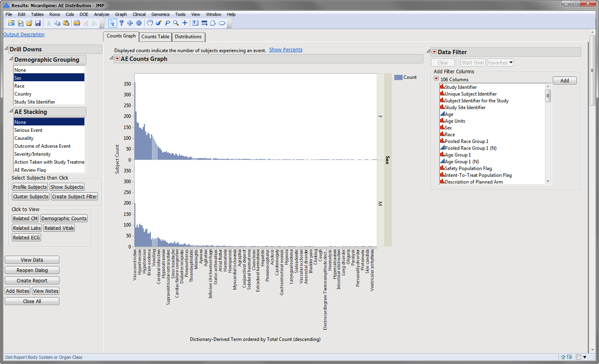Viewport: 599px width, 364px height.
Task: Collapse the Drill Downs section
Action: tap(6, 49)
